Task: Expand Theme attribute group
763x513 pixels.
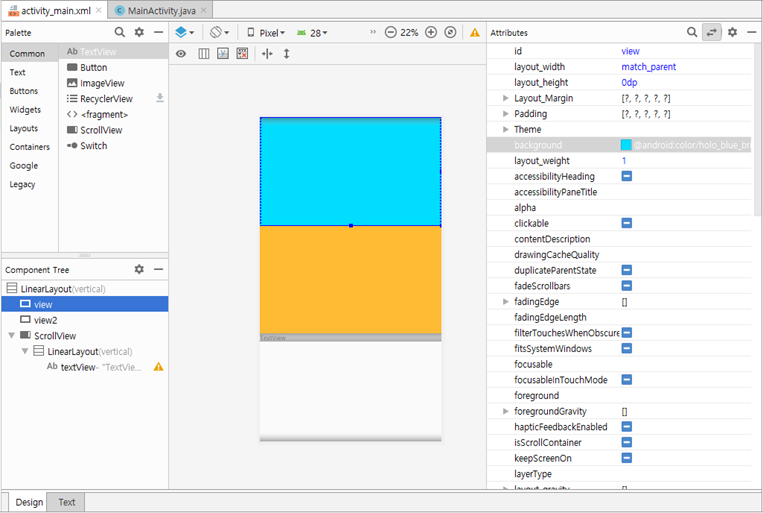Action: (506, 129)
